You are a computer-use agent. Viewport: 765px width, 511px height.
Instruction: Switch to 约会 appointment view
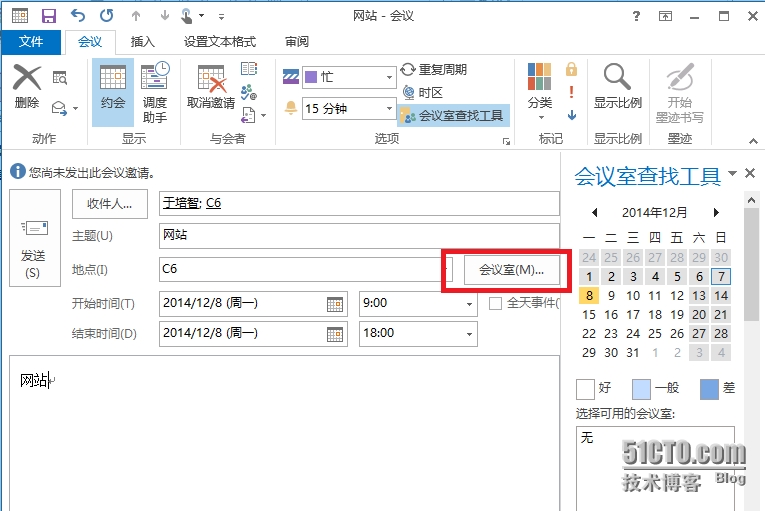point(113,92)
